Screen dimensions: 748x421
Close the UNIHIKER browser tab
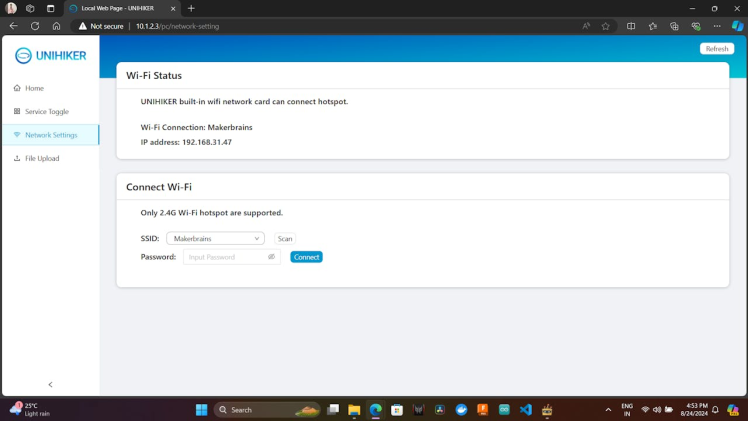click(173, 9)
